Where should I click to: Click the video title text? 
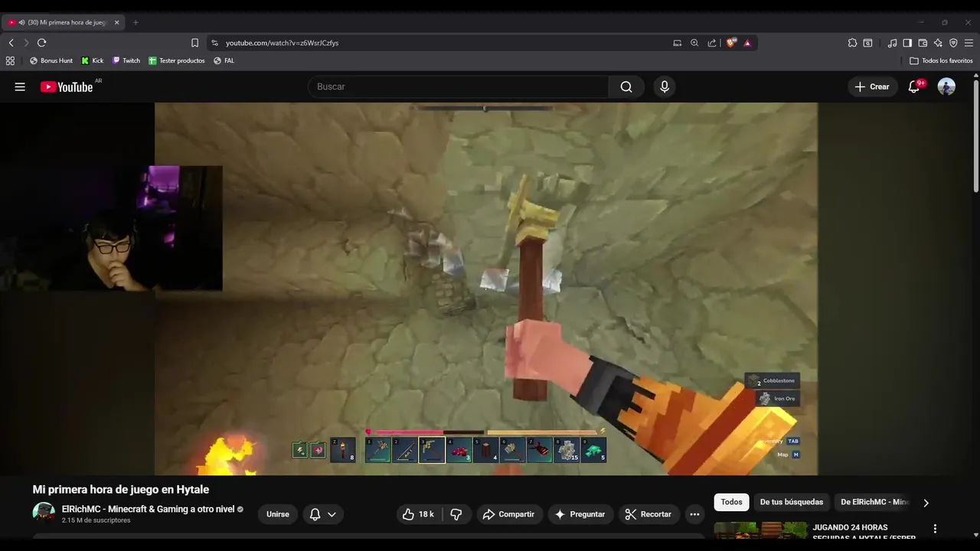click(x=121, y=490)
